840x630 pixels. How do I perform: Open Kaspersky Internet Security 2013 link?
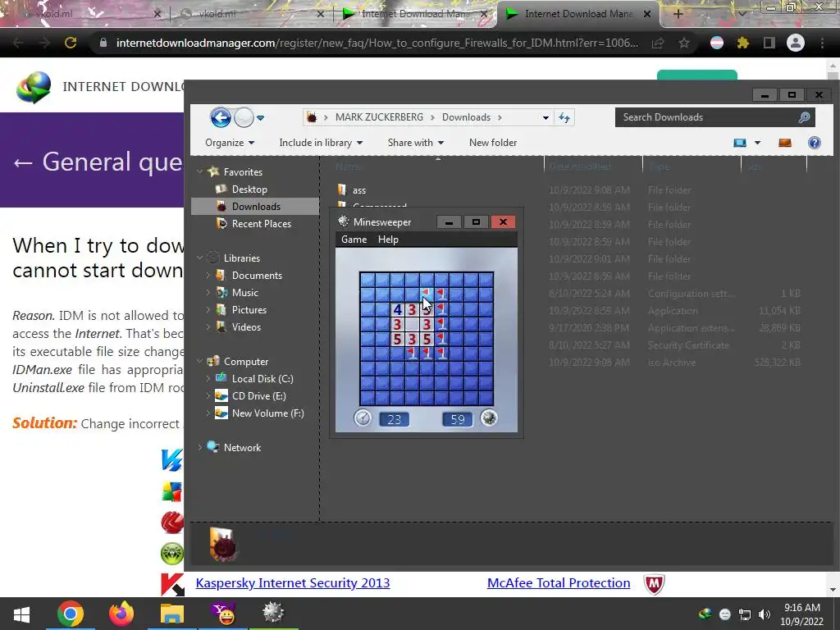tap(293, 583)
